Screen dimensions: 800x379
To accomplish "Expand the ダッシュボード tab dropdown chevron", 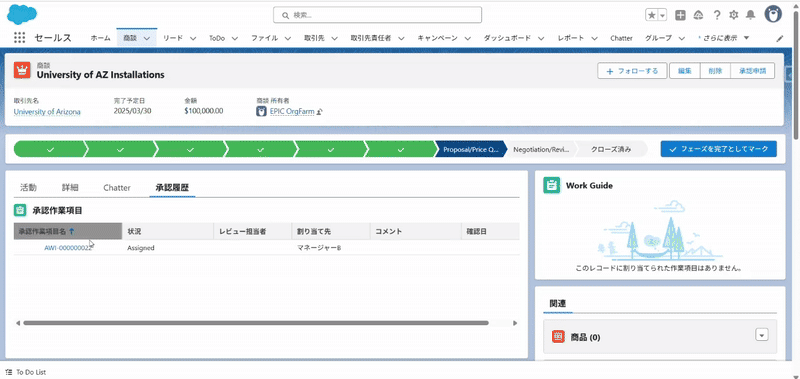I will (541, 38).
